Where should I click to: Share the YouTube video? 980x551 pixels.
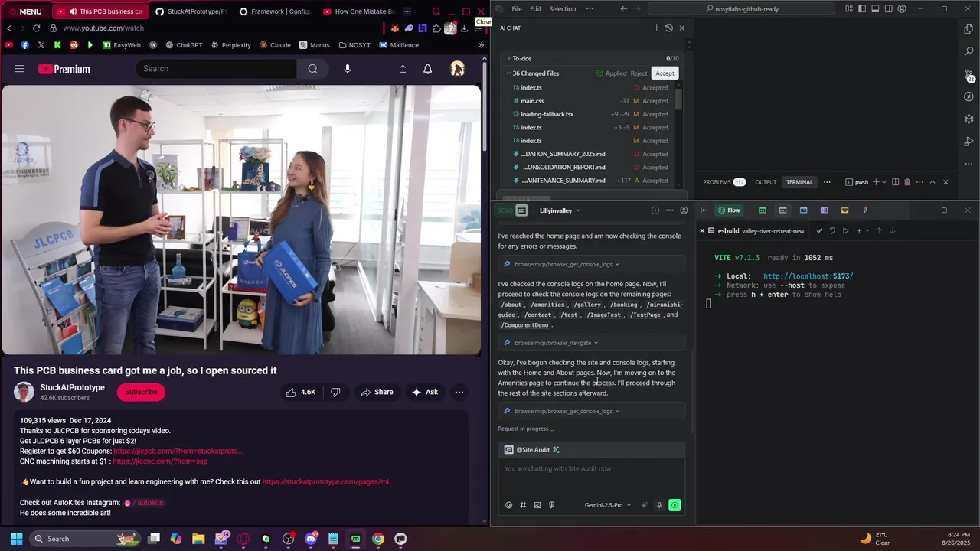coord(377,392)
